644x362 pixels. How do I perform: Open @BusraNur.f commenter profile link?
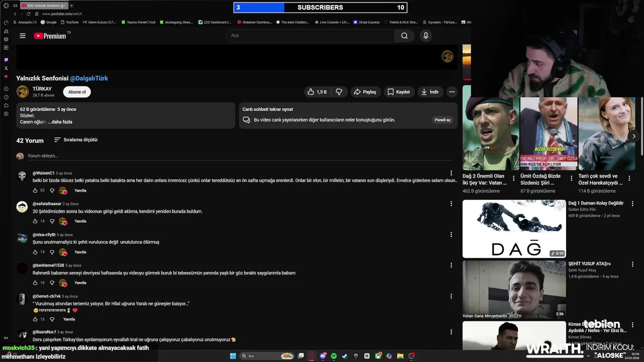pos(44,332)
